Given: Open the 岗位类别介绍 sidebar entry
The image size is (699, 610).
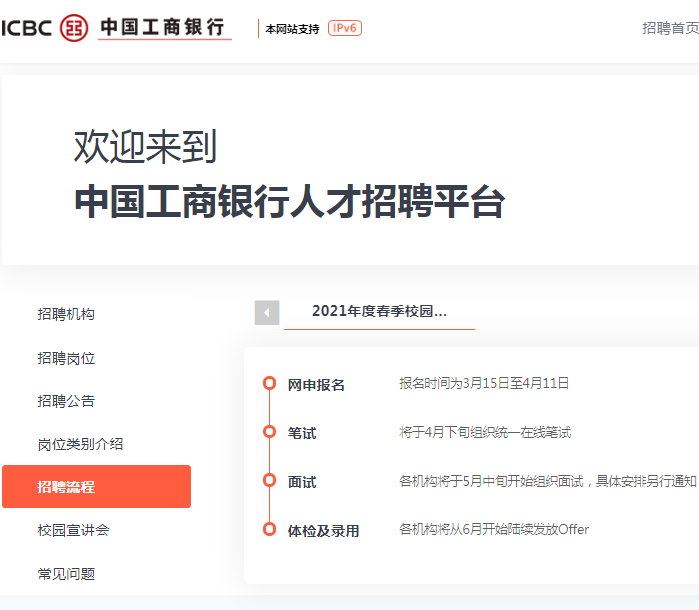Looking at the screenshot, I should click(80, 444).
